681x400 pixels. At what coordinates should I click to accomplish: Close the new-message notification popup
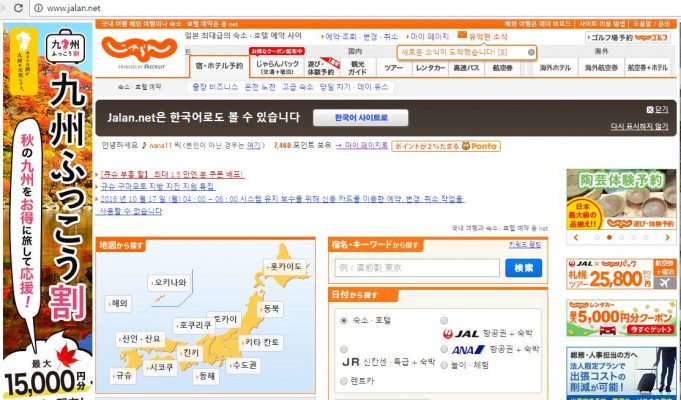point(531,52)
